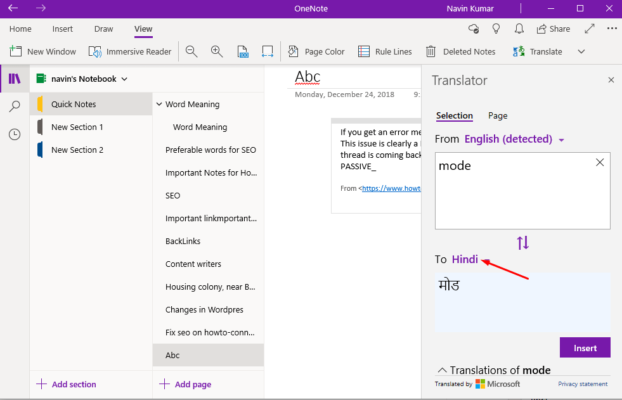622x400 pixels.
Task: Click the Abc page title
Action: tap(307, 77)
